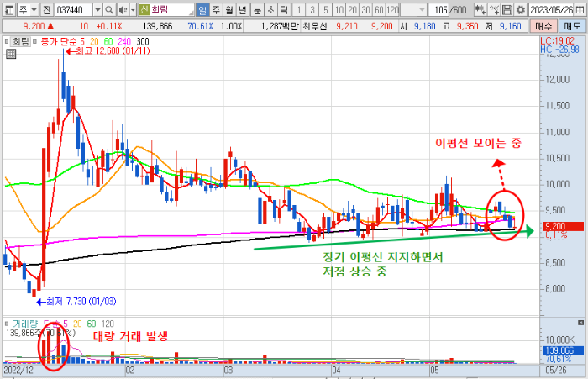The height and width of the screenshot is (379, 588).
Task: Expand dropdown arrow next to 주
Action: [x=34, y=9]
